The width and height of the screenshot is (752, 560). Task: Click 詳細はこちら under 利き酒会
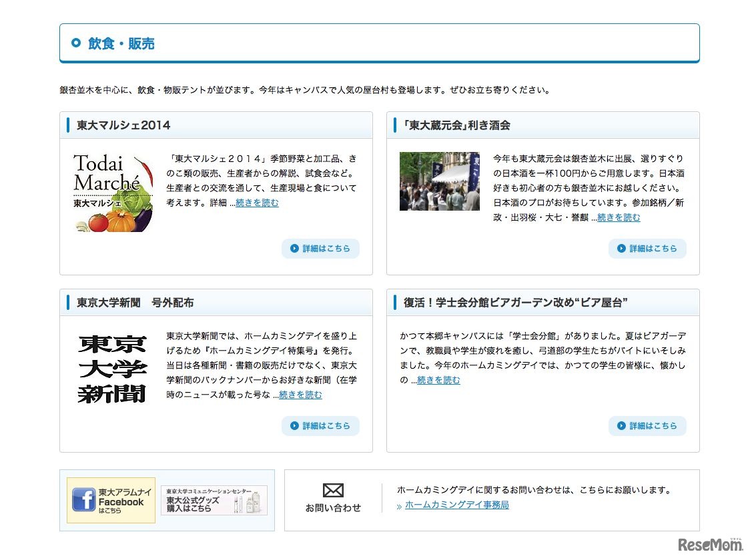[647, 249]
